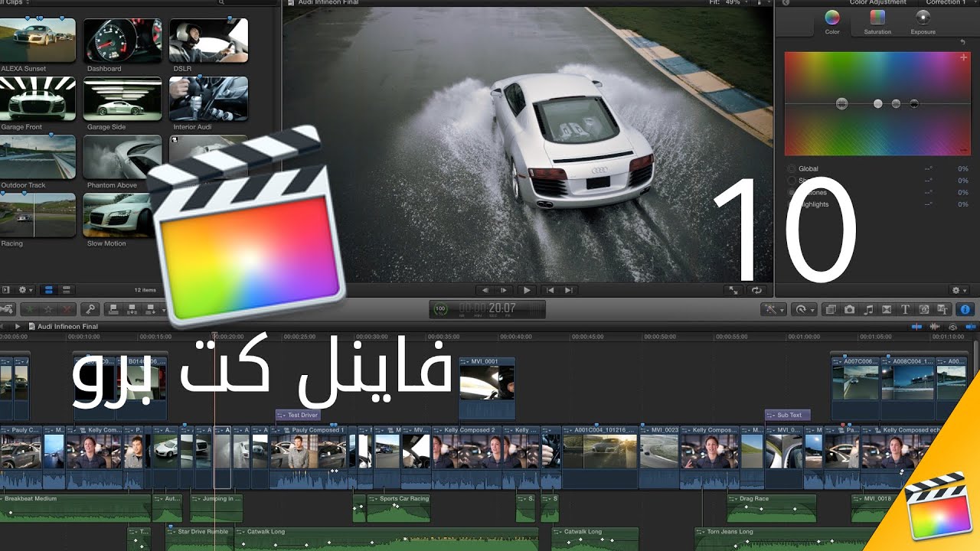The image size is (980, 551).
Task: Open the Themes browser icon
Action: pyautogui.click(x=942, y=309)
